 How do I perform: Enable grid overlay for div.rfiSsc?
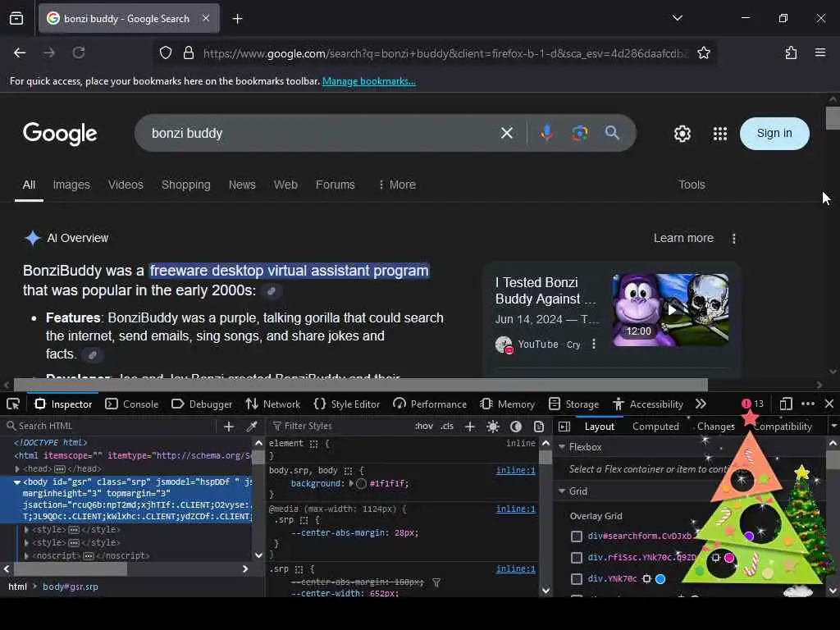tap(577, 558)
